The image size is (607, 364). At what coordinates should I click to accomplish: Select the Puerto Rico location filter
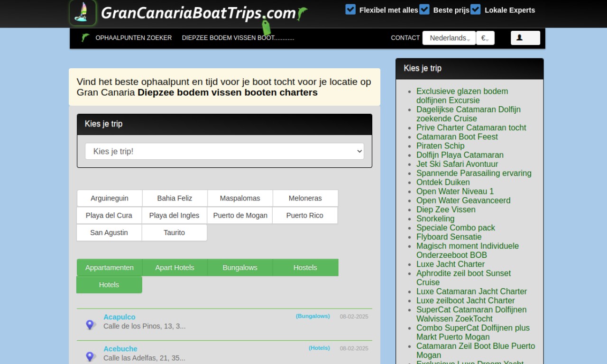(x=305, y=215)
